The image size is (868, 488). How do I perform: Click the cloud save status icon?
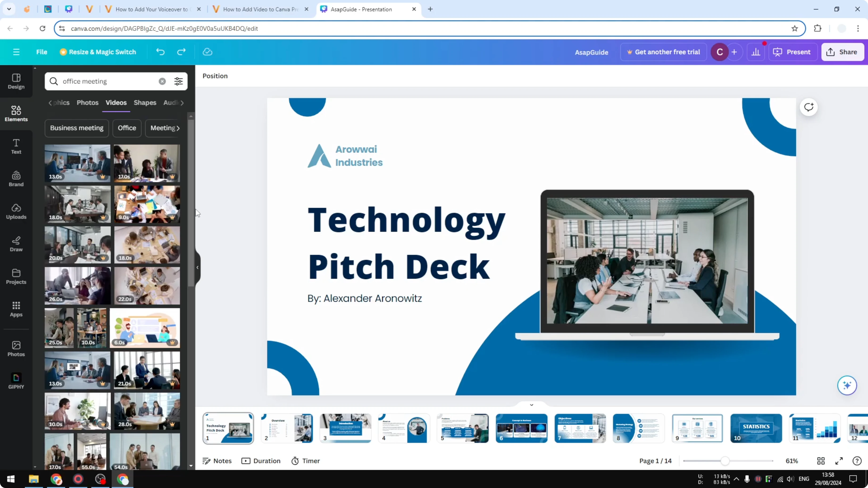point(208,52)
